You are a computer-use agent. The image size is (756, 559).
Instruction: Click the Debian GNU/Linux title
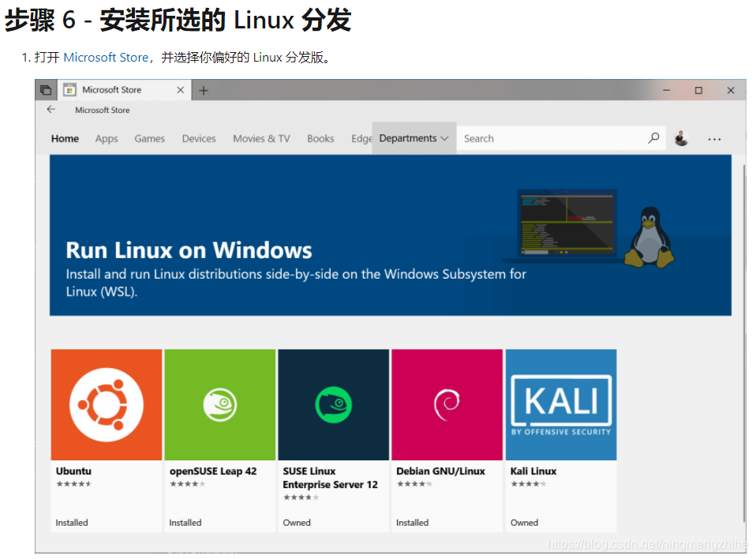440,471
